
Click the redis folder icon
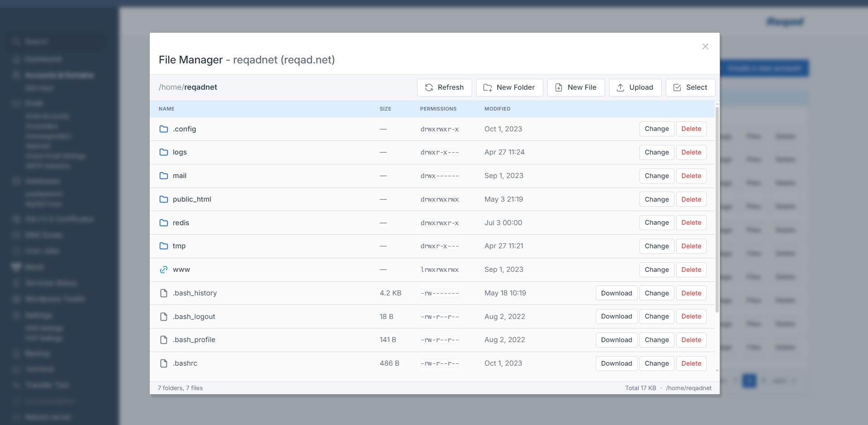[x=164, y=223]
